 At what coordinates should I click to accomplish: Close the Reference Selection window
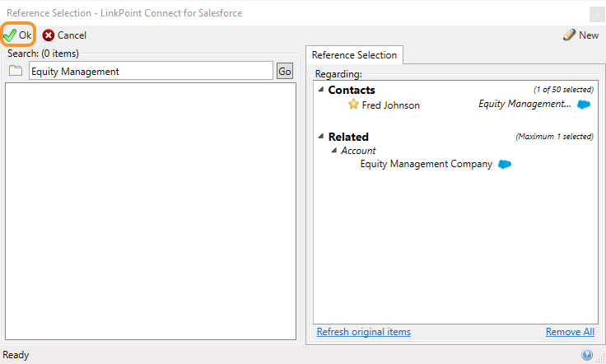(x=597, y=14)
